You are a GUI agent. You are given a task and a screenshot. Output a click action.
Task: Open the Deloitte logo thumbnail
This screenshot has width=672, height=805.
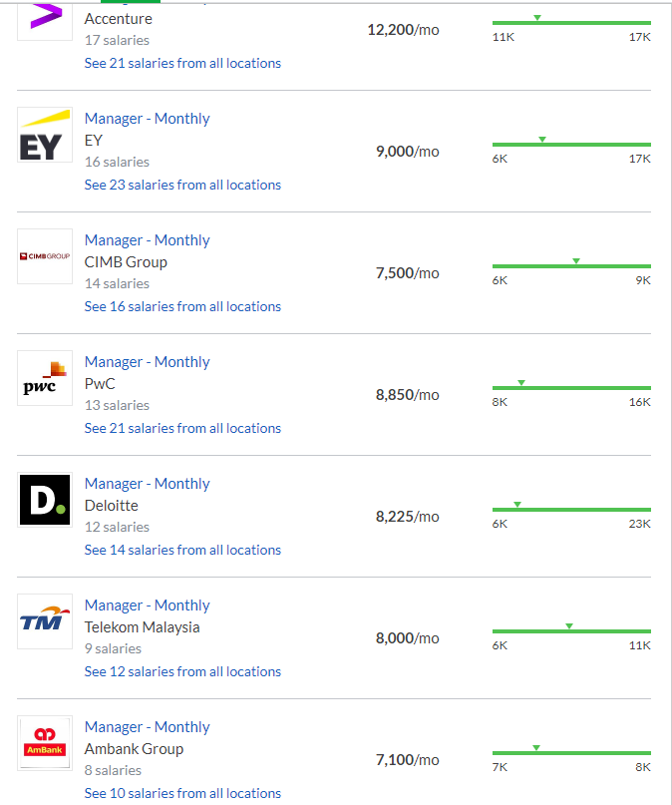pos(45,500)
